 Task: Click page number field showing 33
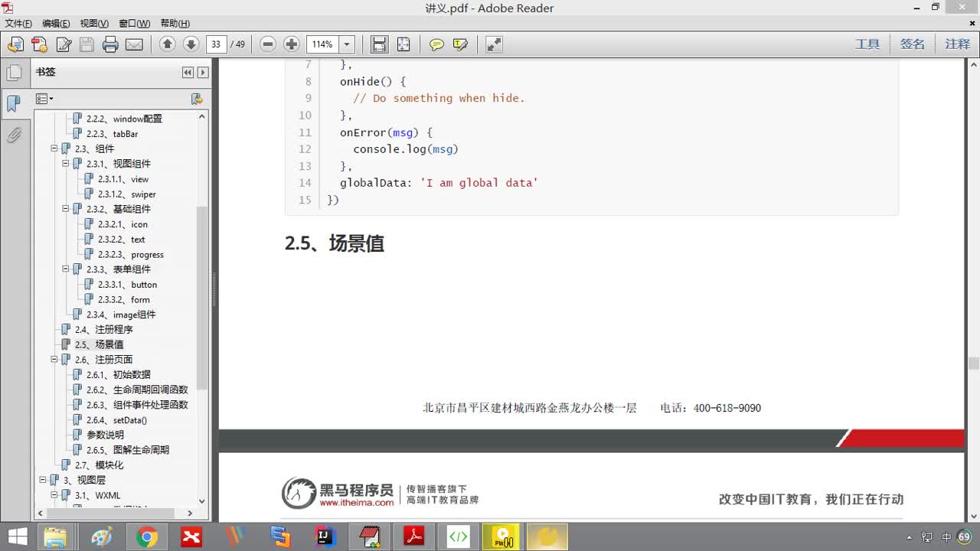[216, 44]
